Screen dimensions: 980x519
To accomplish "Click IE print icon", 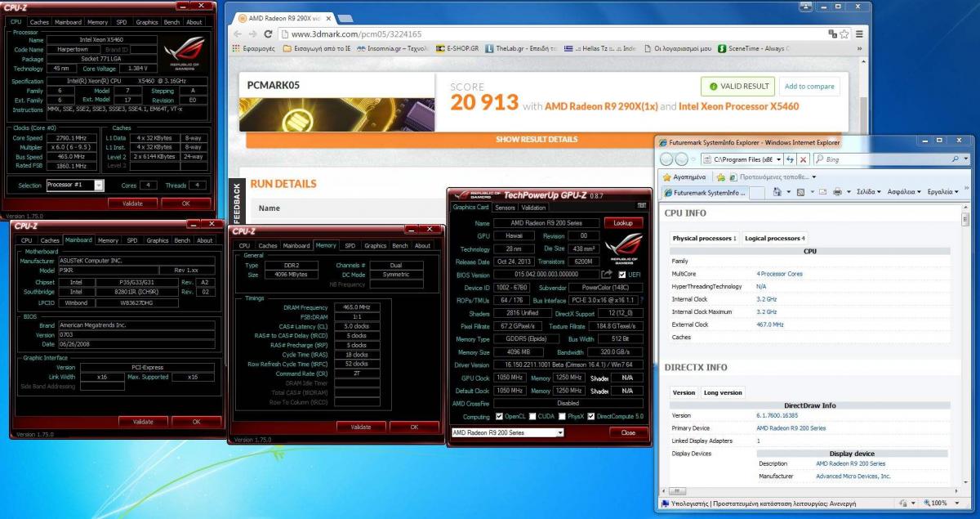I will 837,192.
